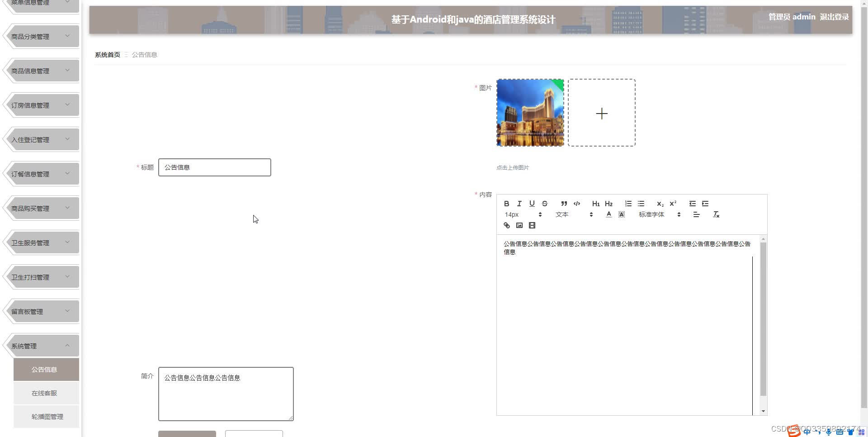Click the editor content vertical scrollbar
The width and height of the screenshot is (868, 437).
pos(763,319)
